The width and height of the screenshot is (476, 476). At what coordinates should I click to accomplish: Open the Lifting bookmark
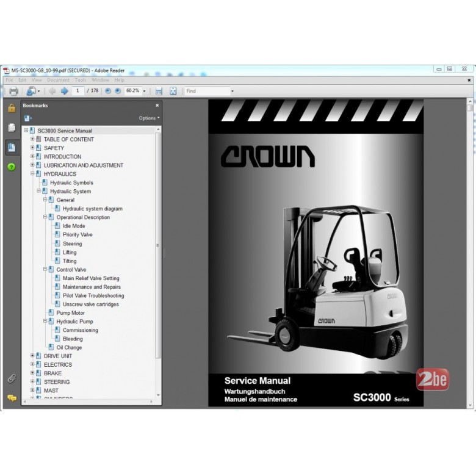click(70, 253)
